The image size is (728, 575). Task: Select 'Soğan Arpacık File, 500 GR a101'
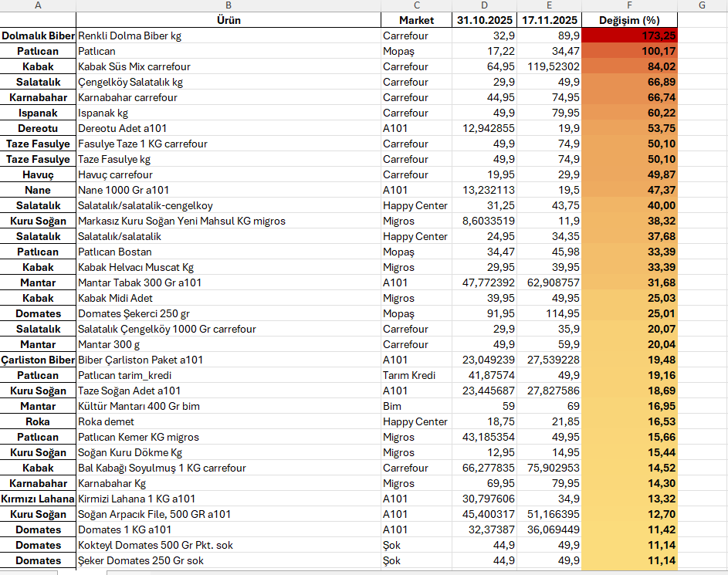pos(229,514)
